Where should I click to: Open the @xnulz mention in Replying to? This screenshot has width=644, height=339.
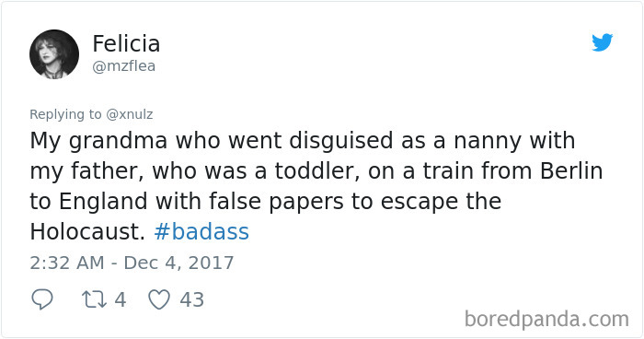tap(130, 114)
